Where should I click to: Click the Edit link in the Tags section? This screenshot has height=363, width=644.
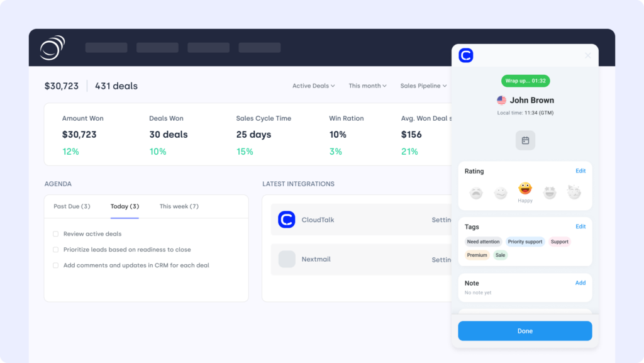(580, 226)
